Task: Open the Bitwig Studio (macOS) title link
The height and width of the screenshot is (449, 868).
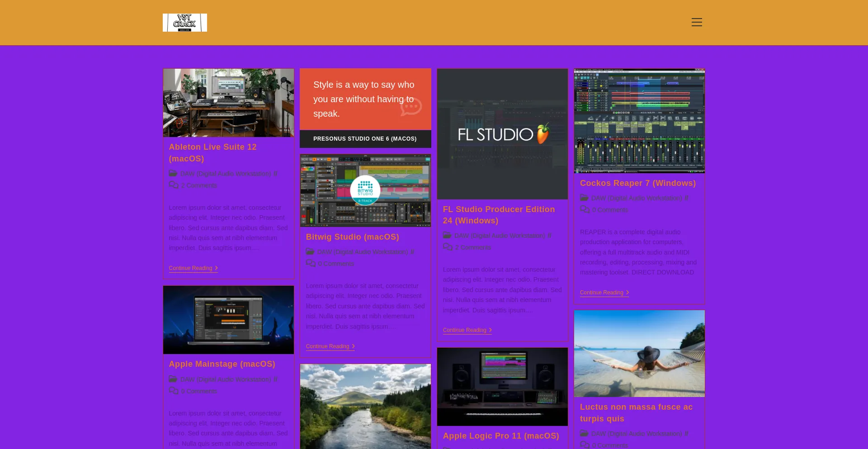Action: pos(352,237)
